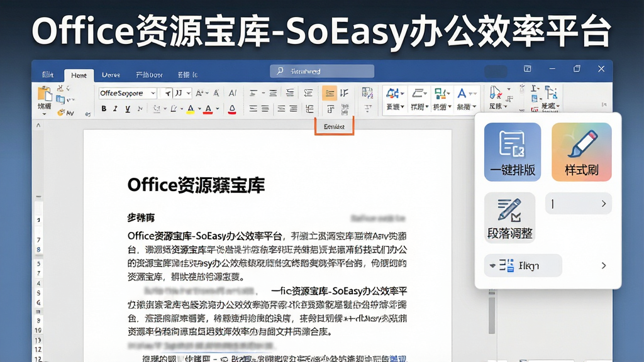Click the Increase Font Size icon

[200, 93]
